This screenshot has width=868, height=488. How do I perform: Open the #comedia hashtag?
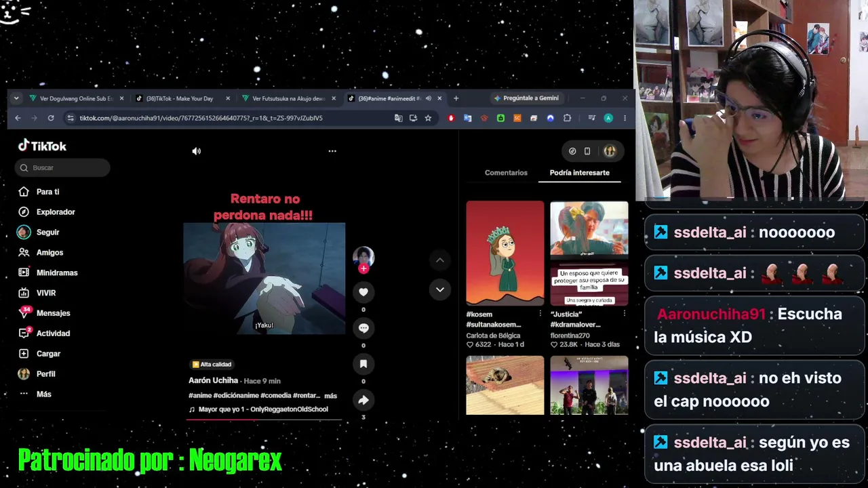click(x=276, y=396)
